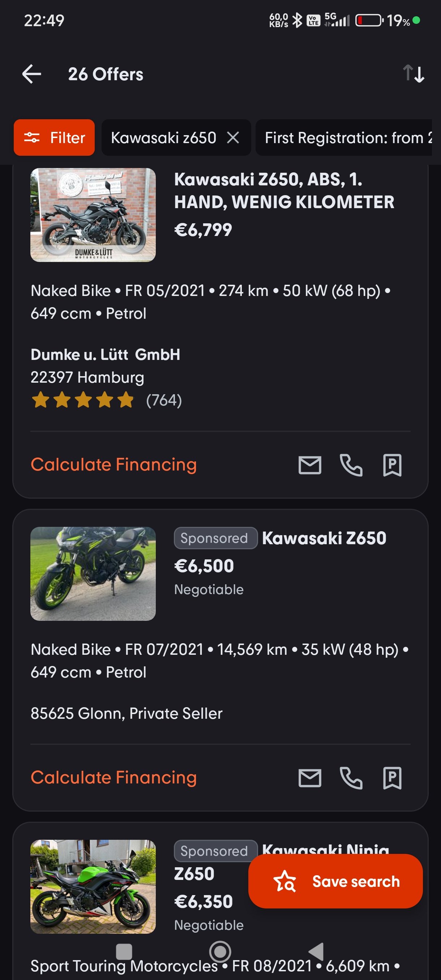The image size is (441, 980).
Task: Park the €6,799 Kawasaki Z650 listing
Action: click(392, 465)
